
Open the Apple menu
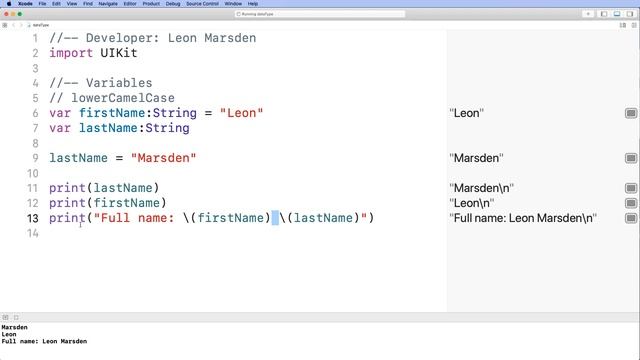pos(9,4)
